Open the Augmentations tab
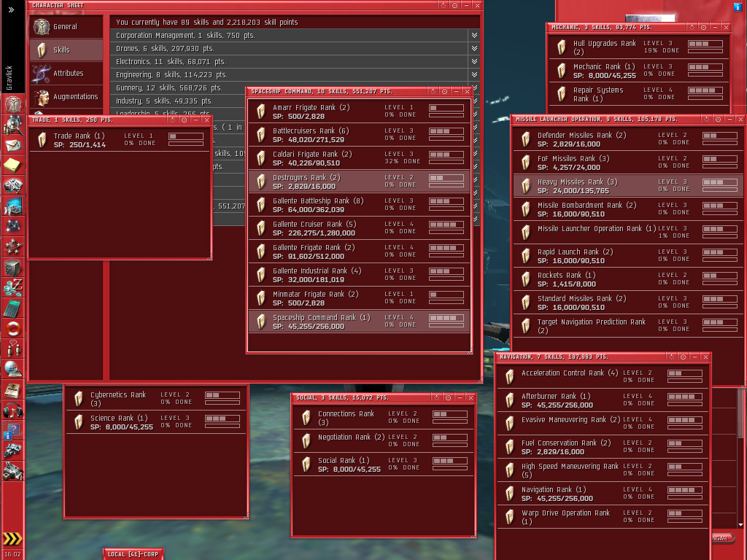This screenshot has width=747, height=560. click(x=66, y=96)
